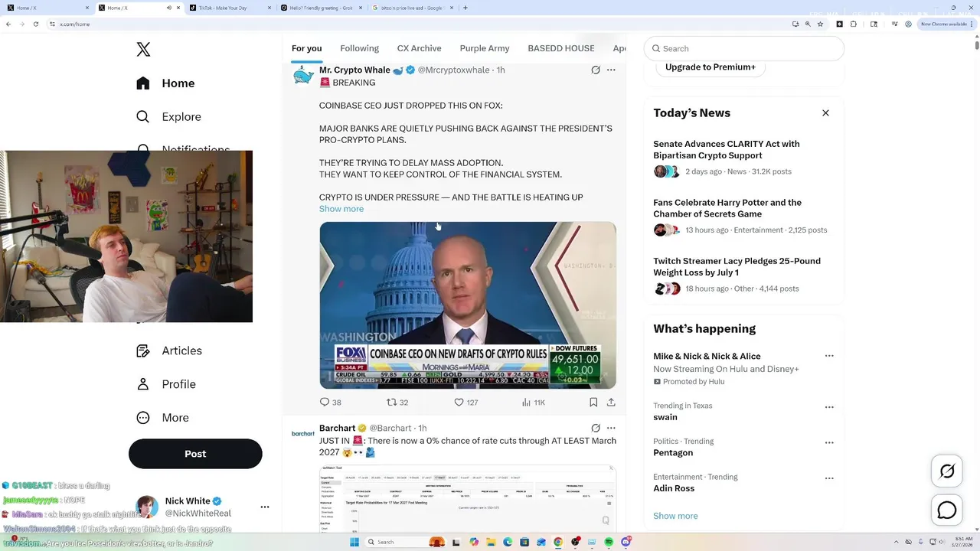Screen dimensions: 980x551
Task: Open Explore from the sidebar
Action: click(x=168, y=117)
